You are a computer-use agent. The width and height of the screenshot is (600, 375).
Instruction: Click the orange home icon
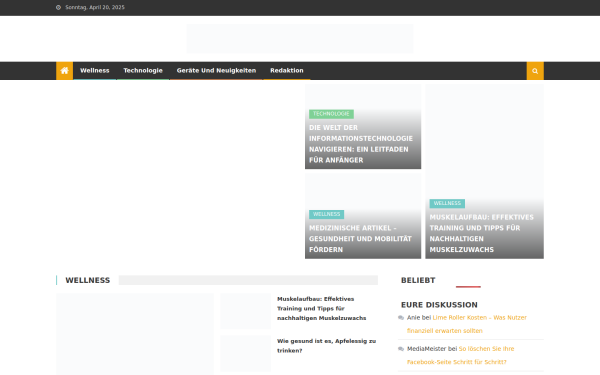pyautogui.click(x=64, y=71)
